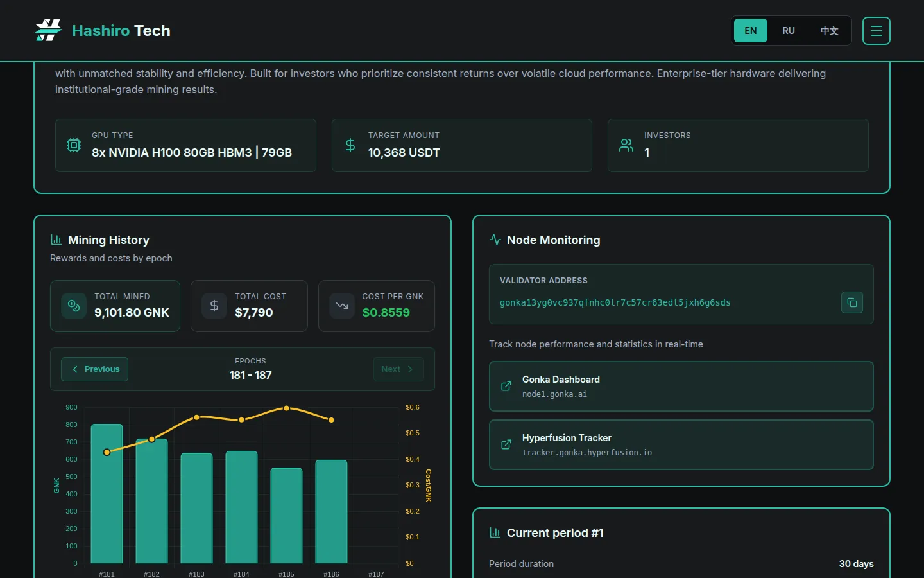Click the Gonka Dashboard external link icon

(506, 386)
